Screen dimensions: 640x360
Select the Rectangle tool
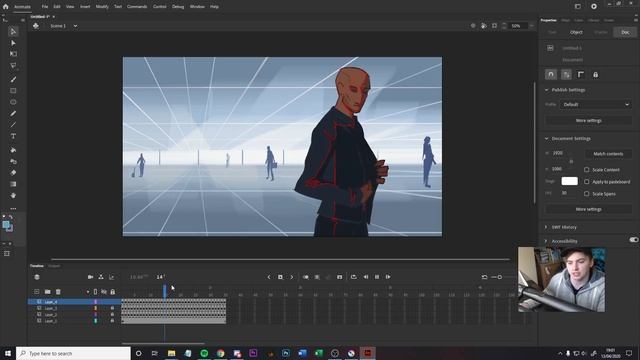[13, 91]
